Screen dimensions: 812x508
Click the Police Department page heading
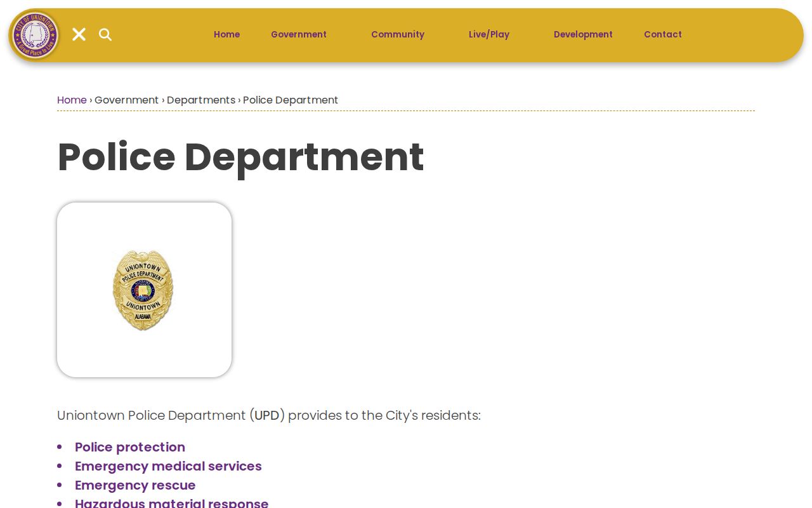(x=240, y=157)
